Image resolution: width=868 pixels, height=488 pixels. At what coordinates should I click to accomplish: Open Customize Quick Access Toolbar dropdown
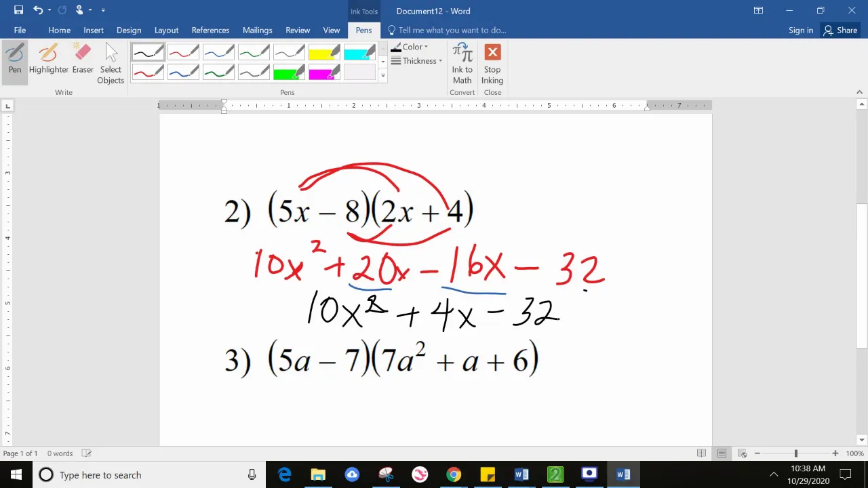click(103, 10)
